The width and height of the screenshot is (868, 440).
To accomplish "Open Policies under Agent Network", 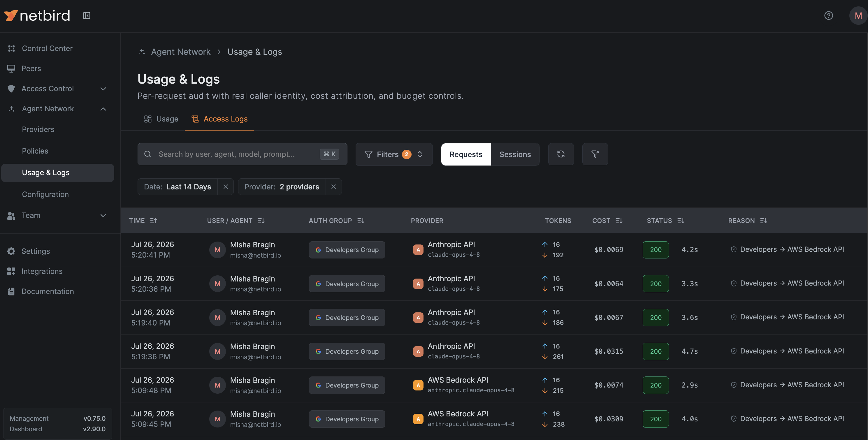I will pyautogui.click(x=35, y=151).
